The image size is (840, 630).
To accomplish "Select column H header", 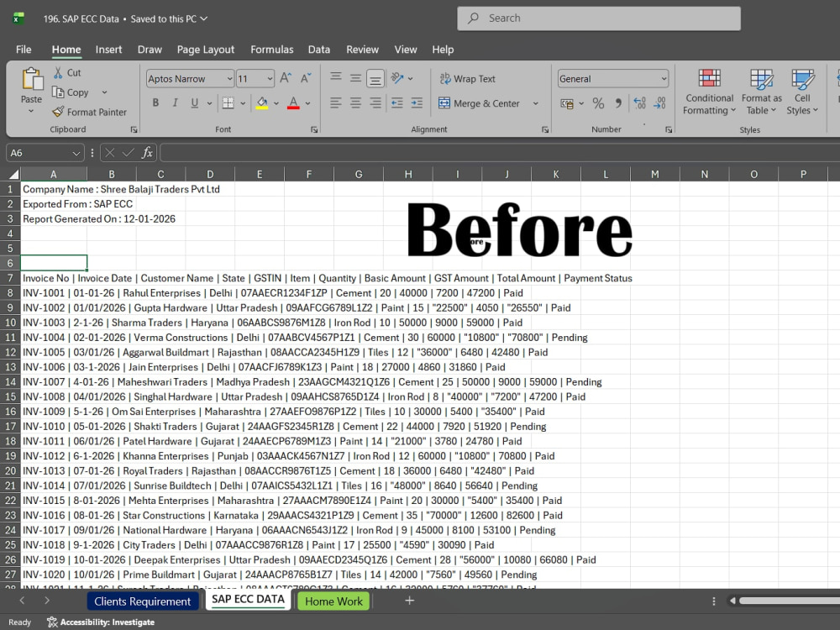I will pyautogui.click(x=408, y=174).
